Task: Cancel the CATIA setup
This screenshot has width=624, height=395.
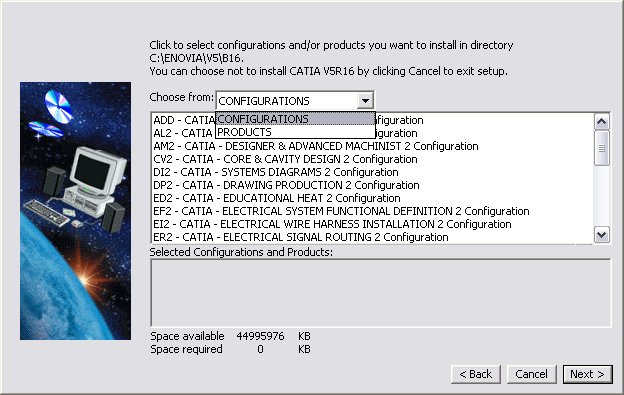Action: [x=531, y=374]
